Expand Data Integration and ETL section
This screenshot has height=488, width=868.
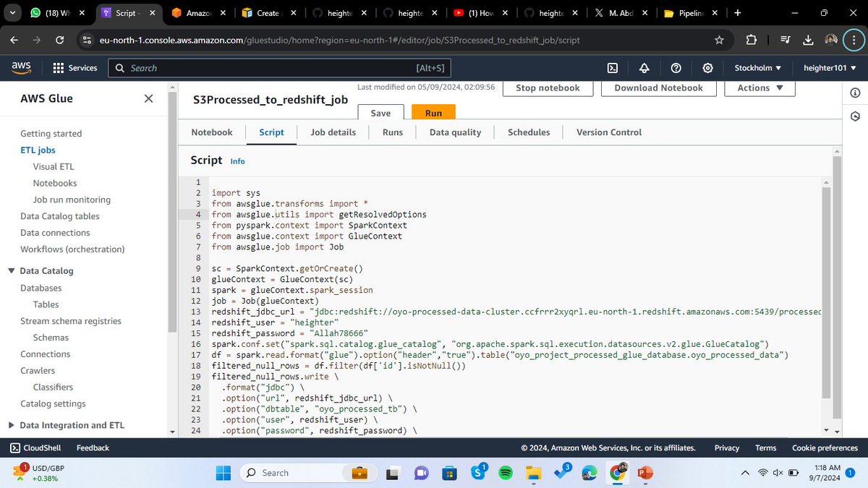(x=12, y=425)
